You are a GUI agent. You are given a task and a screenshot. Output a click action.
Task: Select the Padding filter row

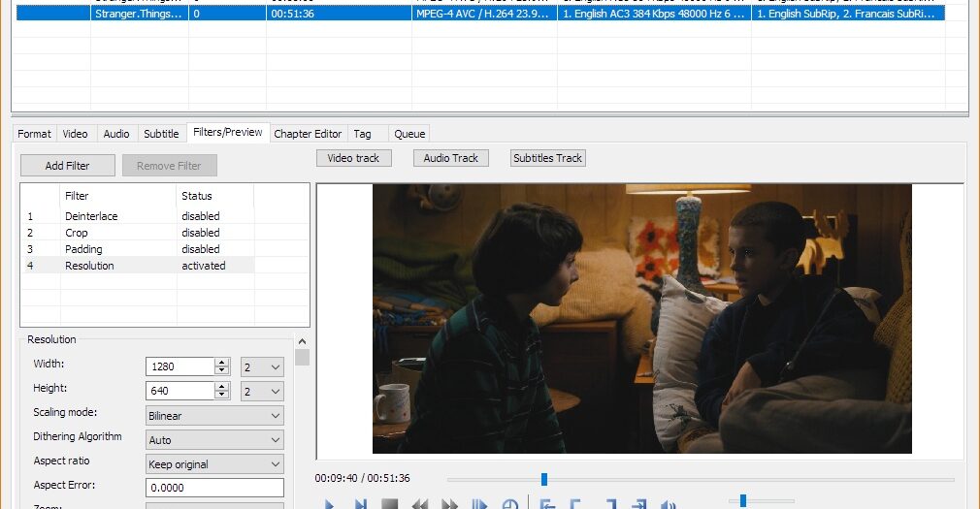(138, 249)
